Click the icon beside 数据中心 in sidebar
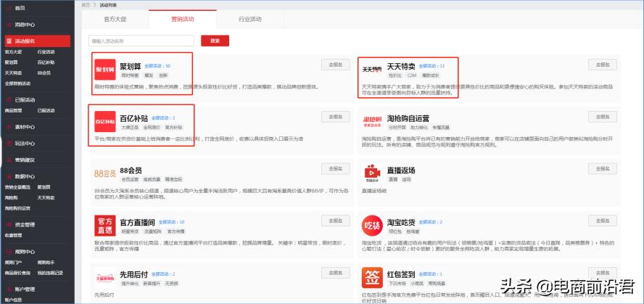This screenshot has height=304, width=644. point(9,176)
